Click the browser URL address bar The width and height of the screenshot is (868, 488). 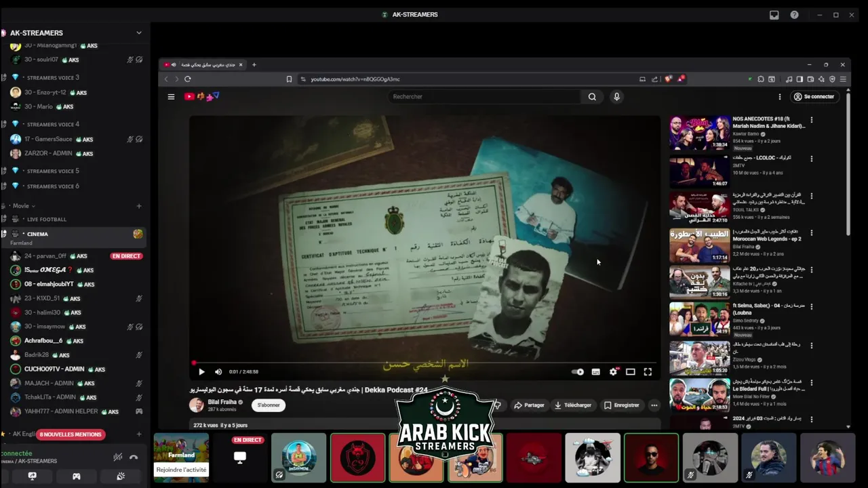pos(468,79)
